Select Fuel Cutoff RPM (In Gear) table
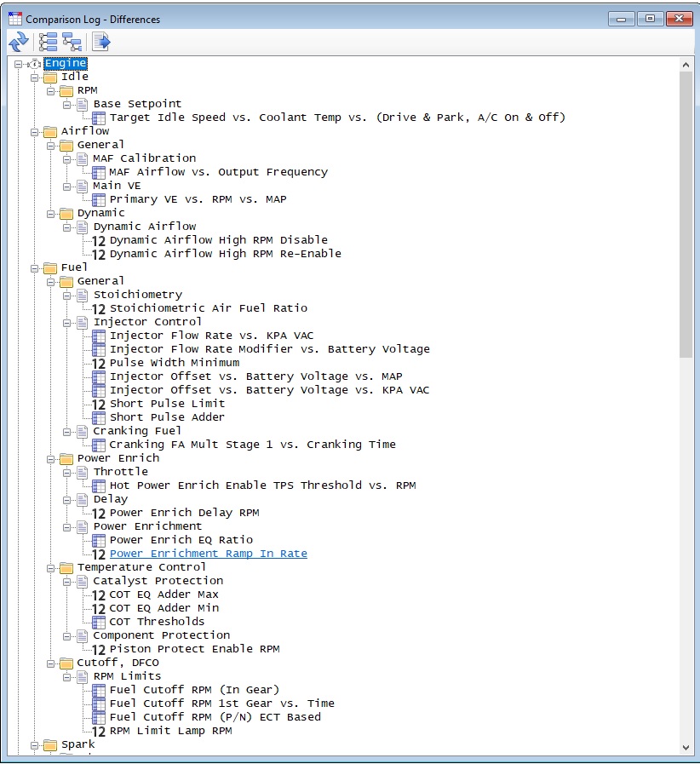This screenshot has width=700, height=764. click(x=194, y=690)
